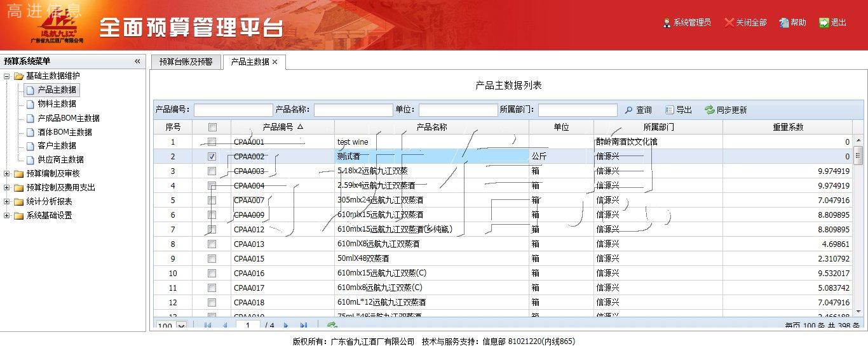Click the 同步更新 sync refresh icon
The height and width of the screenshot is (351, 868).
pyautogui.click(x=710, y=110)
